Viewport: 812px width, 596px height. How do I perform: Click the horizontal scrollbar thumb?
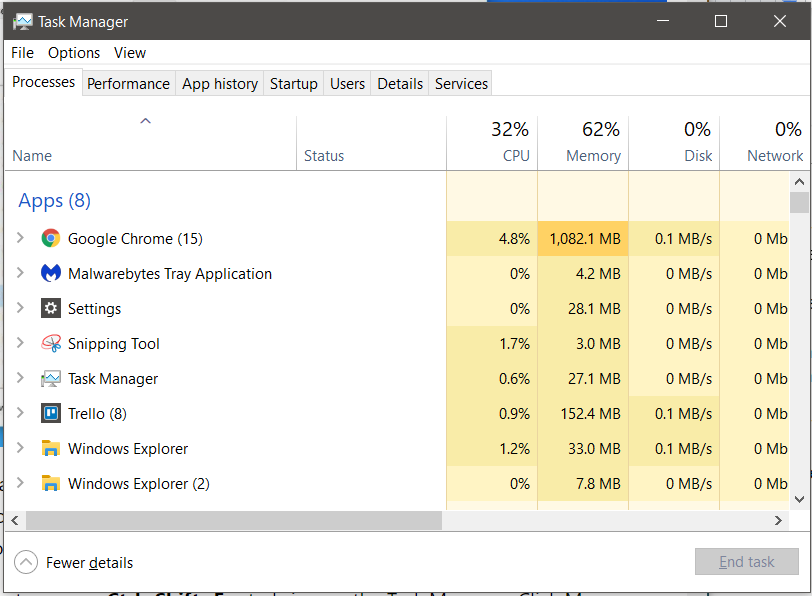pos(234,520)
